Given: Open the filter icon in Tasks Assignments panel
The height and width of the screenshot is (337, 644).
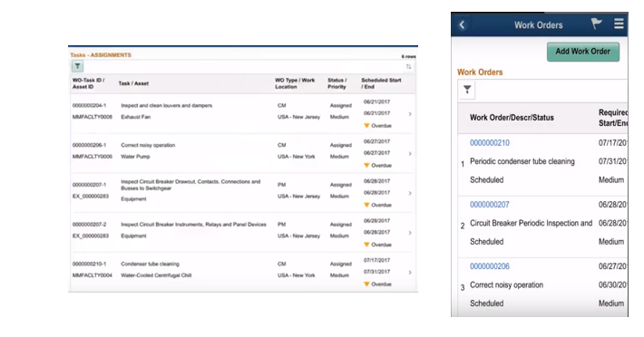Looking at the screenshot, I should click(78, 66).
